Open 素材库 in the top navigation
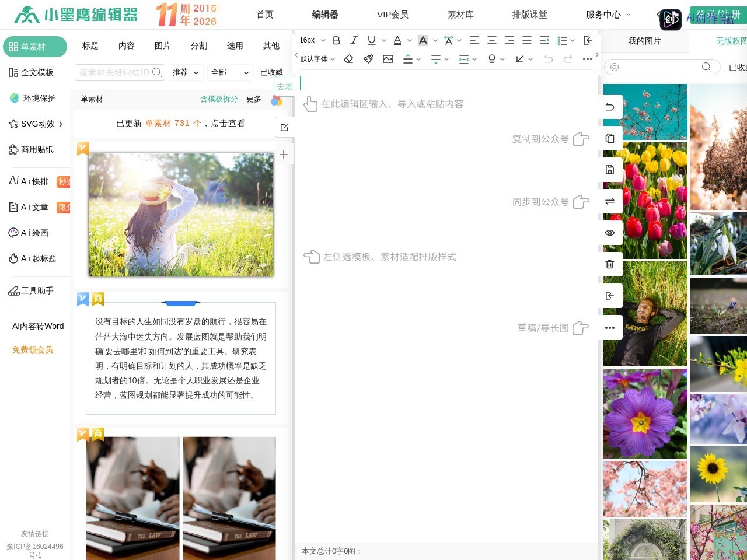 tap(460, 15)
